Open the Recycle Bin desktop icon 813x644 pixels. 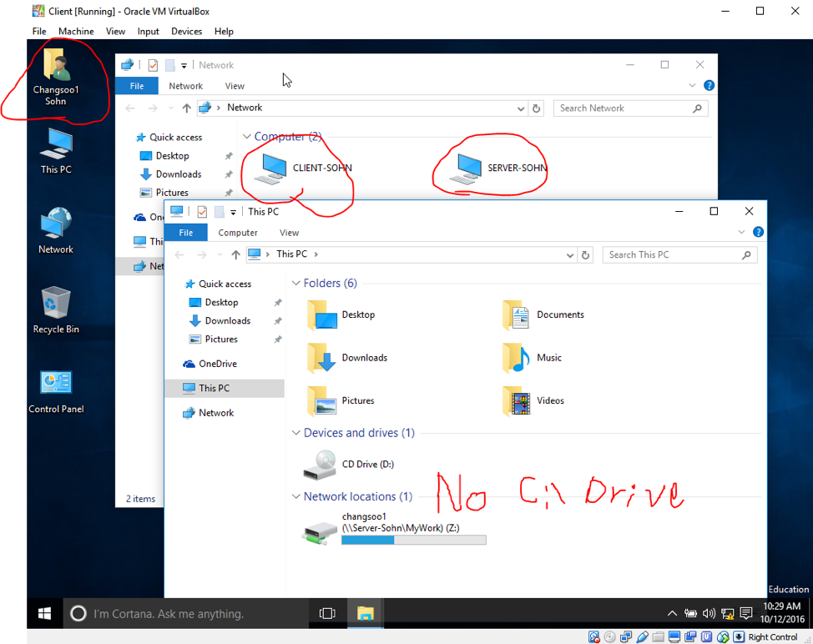point(55,310)
